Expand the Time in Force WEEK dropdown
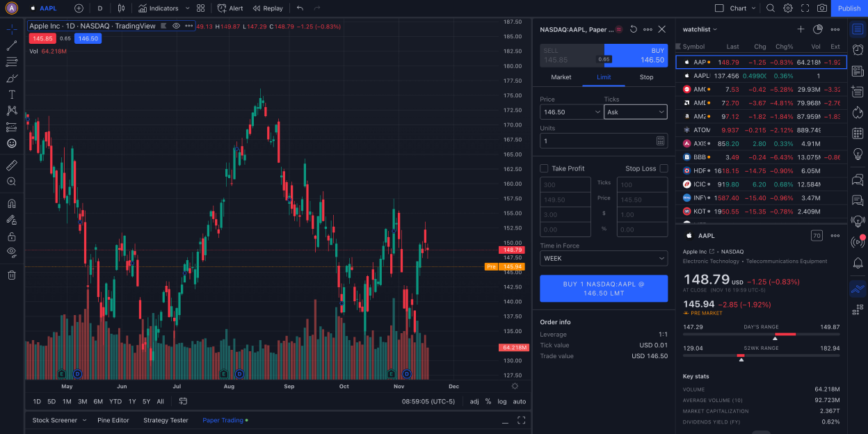The width and height of the screenshot is (868, 434). (604, 258)
